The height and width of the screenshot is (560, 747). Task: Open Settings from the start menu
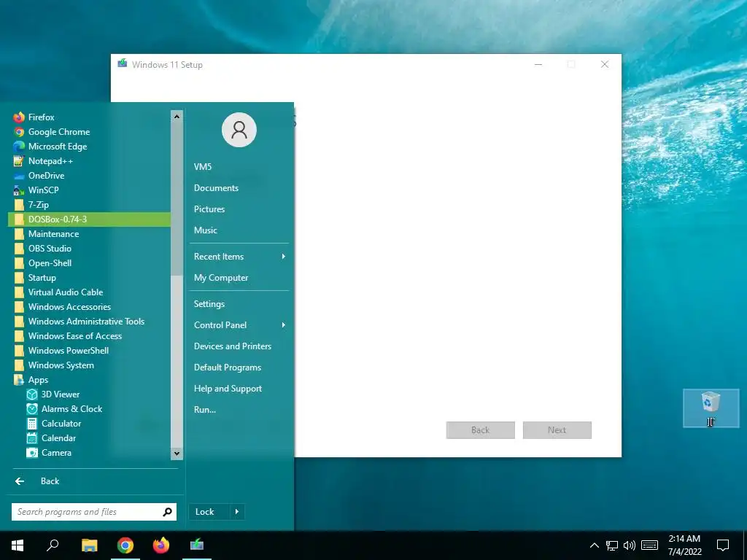(239, 304)
